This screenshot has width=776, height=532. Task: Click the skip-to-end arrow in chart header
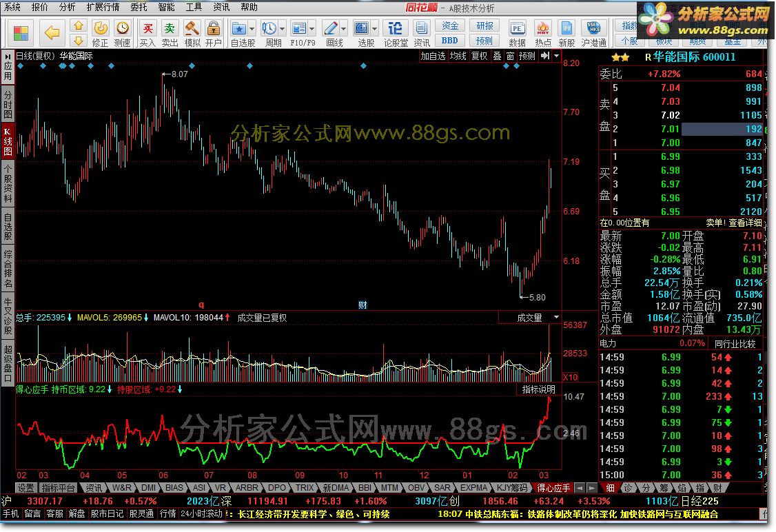coord(545,56)
